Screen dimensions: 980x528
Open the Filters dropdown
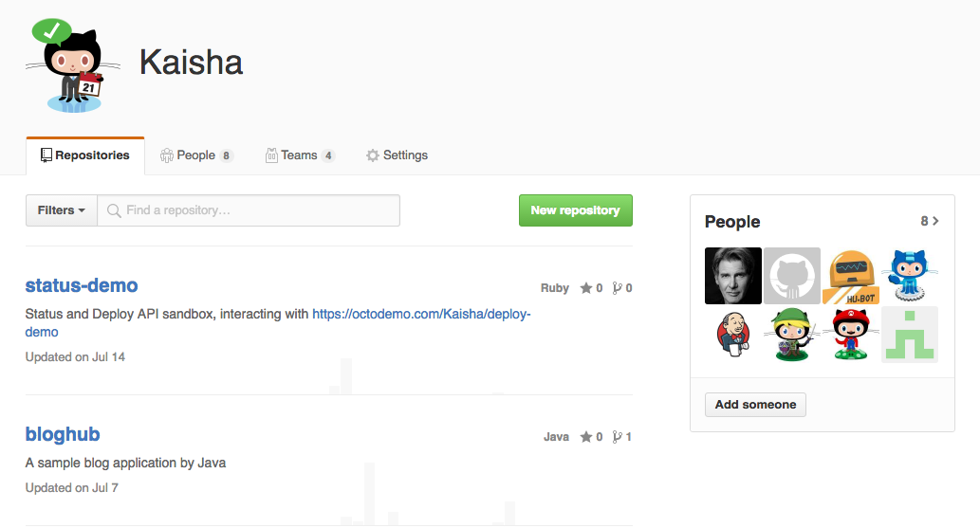point(62,210)
